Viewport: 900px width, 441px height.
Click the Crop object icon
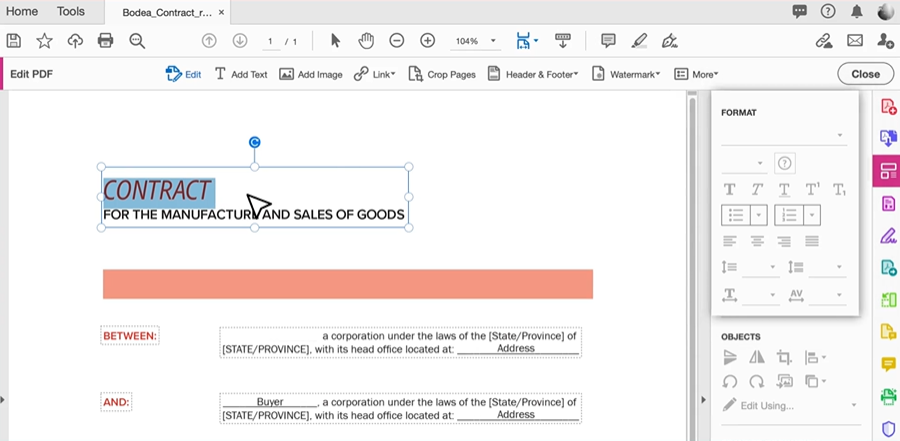click(x=784, y=357)
